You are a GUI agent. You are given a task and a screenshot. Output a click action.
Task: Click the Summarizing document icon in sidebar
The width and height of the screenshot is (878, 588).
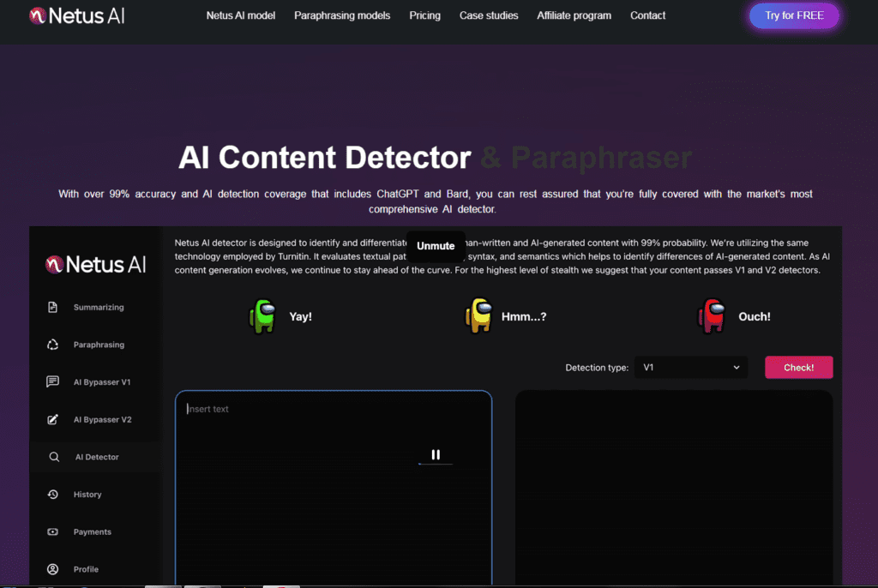click(x=53, y=307)
